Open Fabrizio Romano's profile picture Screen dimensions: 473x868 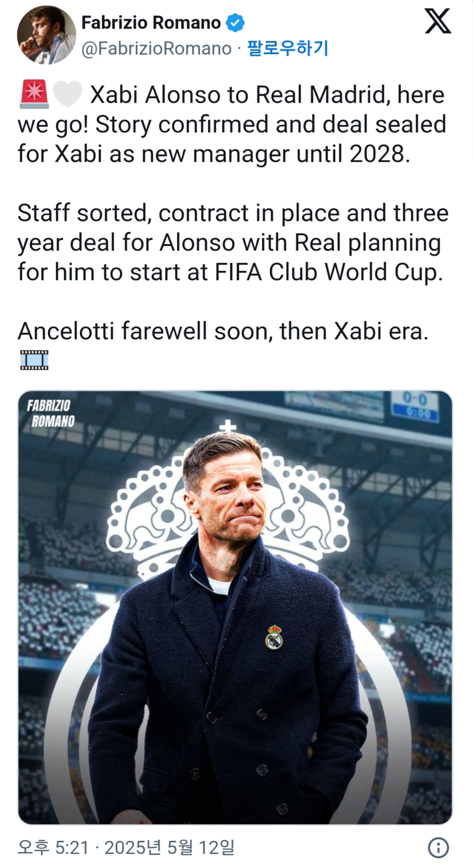(x=46, y=35)
